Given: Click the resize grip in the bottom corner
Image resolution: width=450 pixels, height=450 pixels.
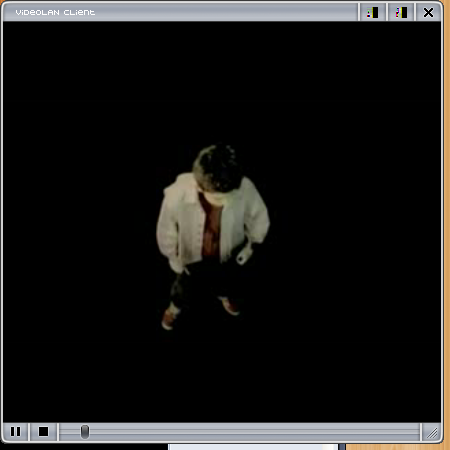Looking at the screenshot, I should [432, 433].
